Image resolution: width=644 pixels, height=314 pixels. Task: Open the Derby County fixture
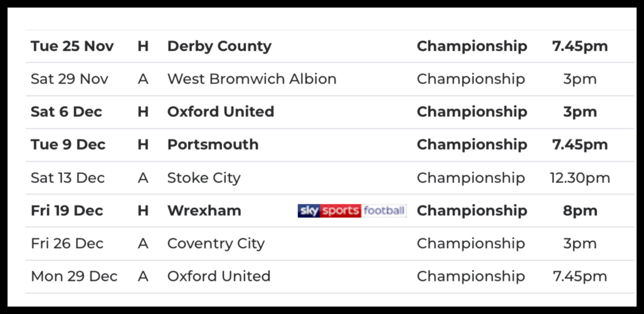click(x=219, y=46)
